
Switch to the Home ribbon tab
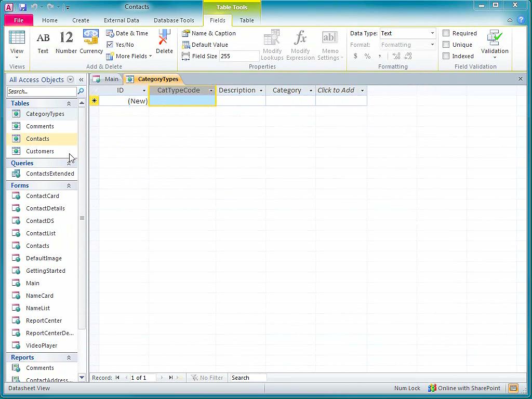point(50,20)
